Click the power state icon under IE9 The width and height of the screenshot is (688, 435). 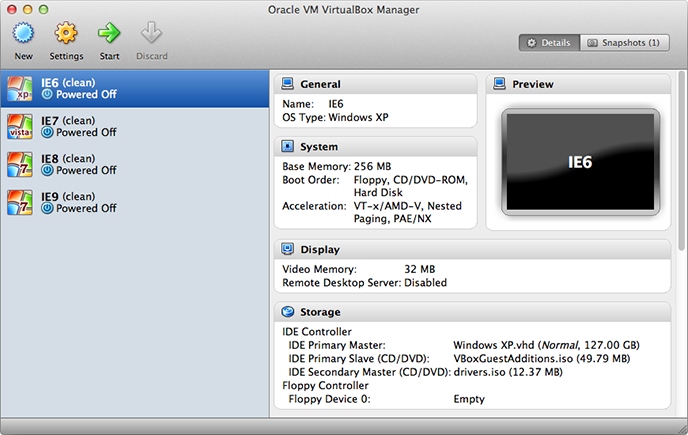pyautogui.click(x=47, y=208)
